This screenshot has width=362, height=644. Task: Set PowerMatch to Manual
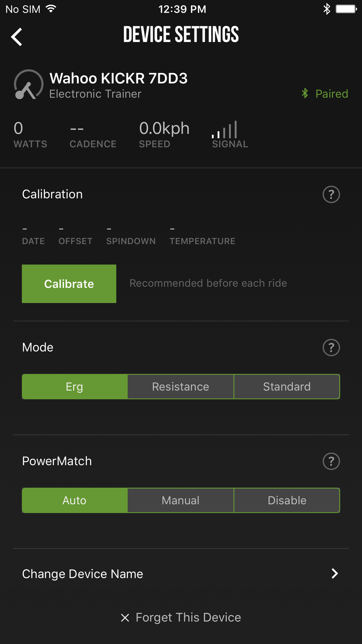click(181, 501)
